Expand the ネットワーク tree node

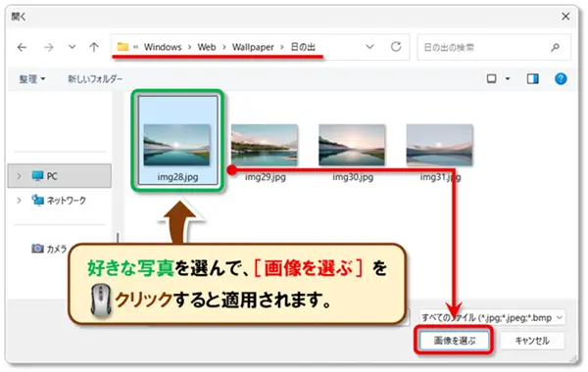click(x=19, y=201)
